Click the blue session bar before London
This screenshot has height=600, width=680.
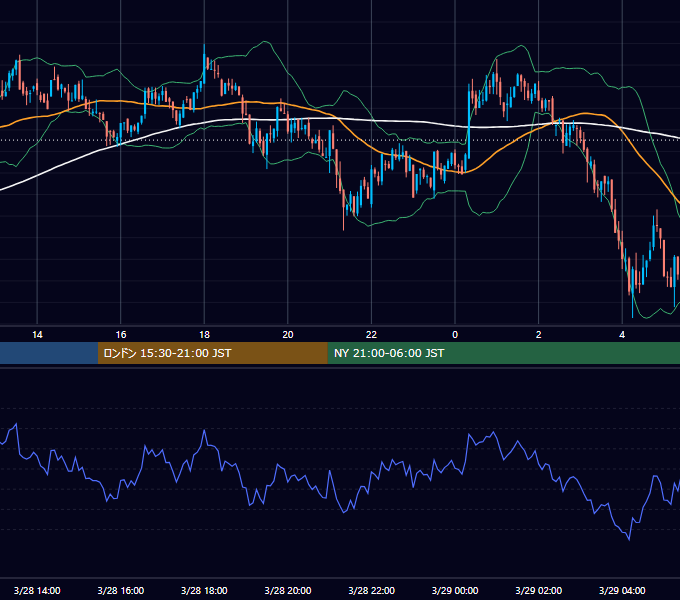[49, 353]
